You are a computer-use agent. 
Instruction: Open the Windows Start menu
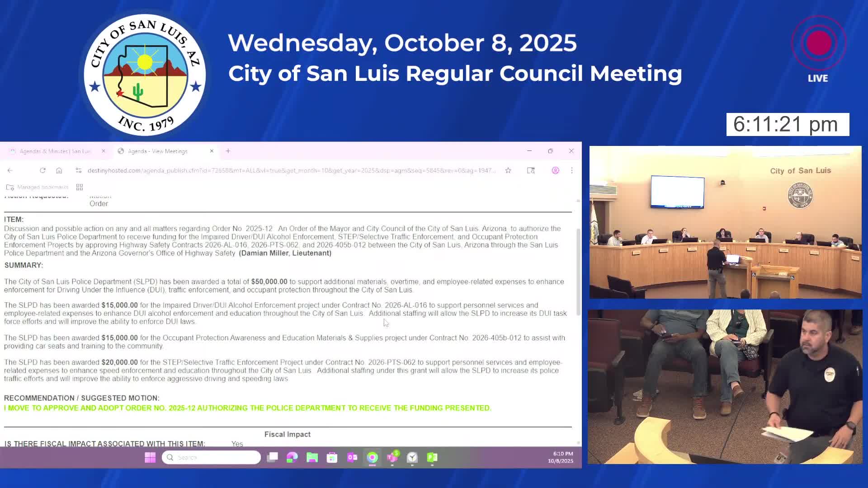tap(150, 457)
